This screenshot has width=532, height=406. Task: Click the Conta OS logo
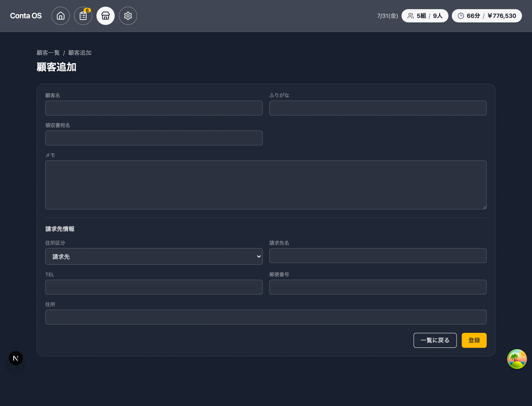click(26, 16)
